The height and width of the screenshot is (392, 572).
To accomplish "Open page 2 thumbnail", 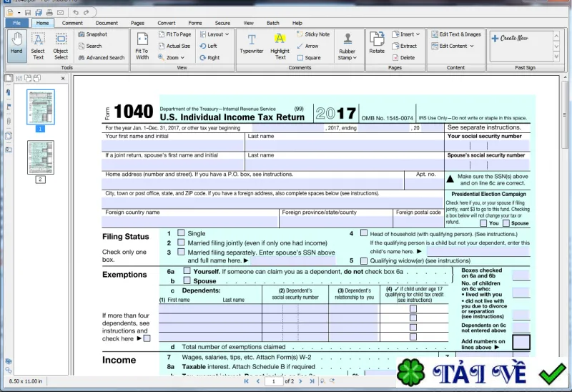I will click(41, 157).
